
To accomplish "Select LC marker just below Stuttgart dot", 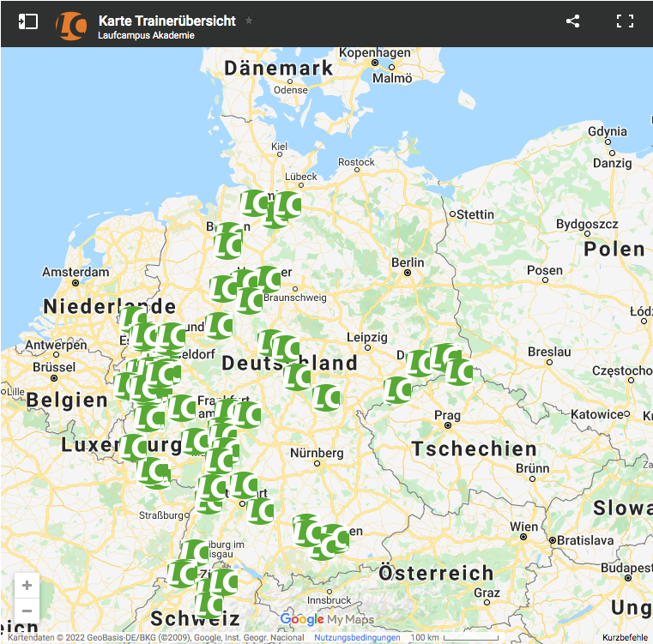I will pyautogui.click(x=260, y=511).
